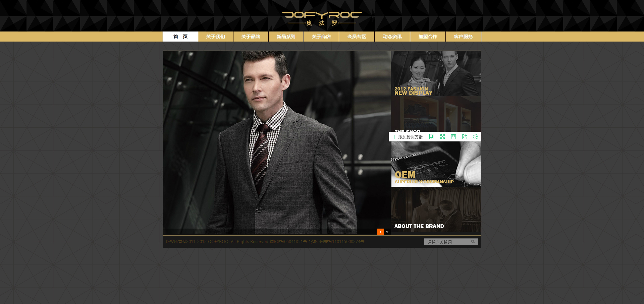Click the magnifier search icon

[x=473, y=242]
